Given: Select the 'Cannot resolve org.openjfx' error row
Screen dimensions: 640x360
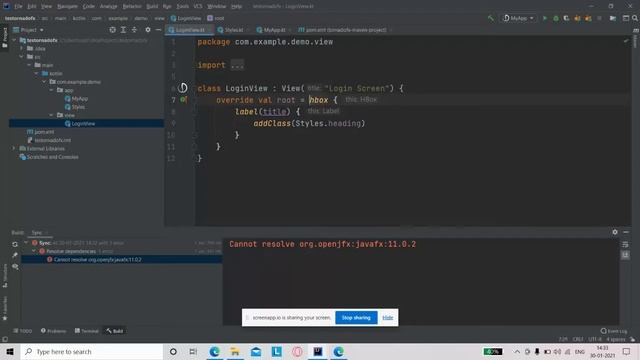Looking at the screenshot, I should click(x=122, y=260).
